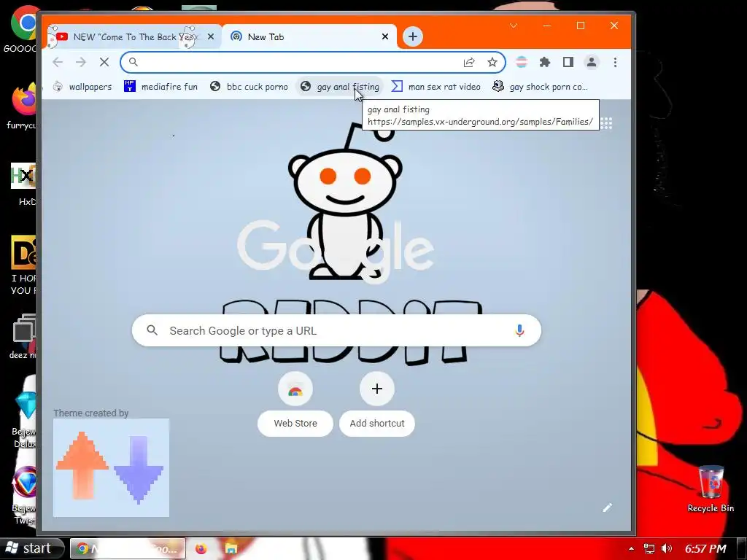Select the Chrome desktop shortcut
Viewport: 747px width, 560px height.
pos(23,29)
